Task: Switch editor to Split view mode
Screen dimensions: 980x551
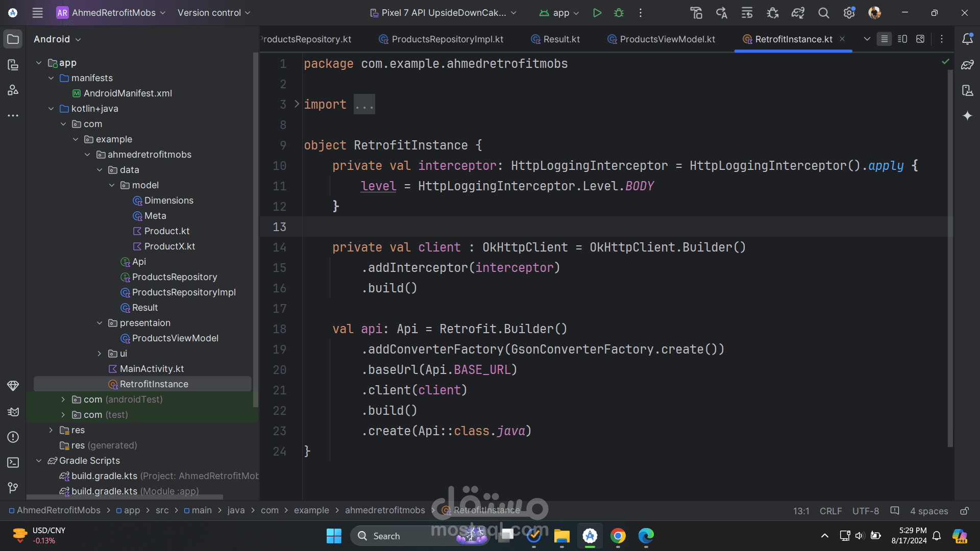Action: pyautogui.click(x=902, y=39)
